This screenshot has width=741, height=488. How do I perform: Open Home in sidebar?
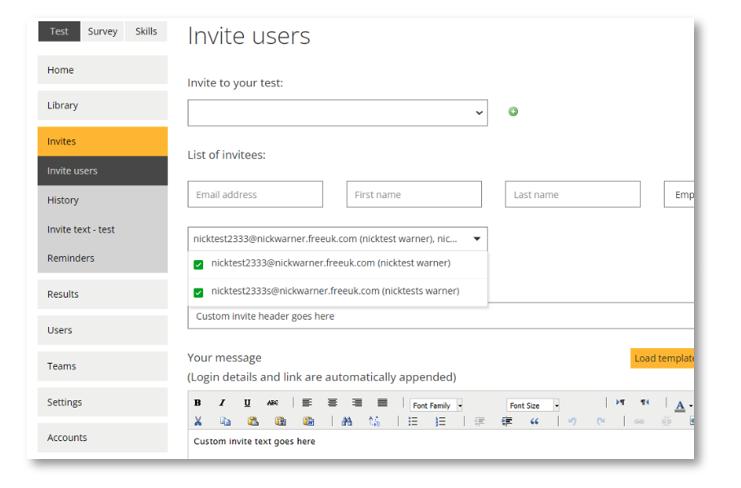[x=103, y=70]
